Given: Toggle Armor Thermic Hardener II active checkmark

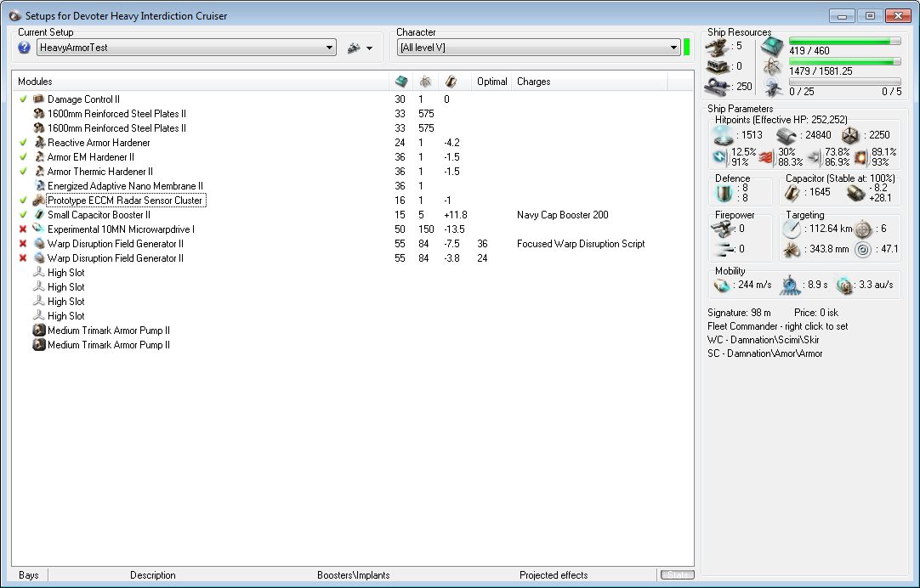Looking at the screenshot, I should [x=23, y=171].
